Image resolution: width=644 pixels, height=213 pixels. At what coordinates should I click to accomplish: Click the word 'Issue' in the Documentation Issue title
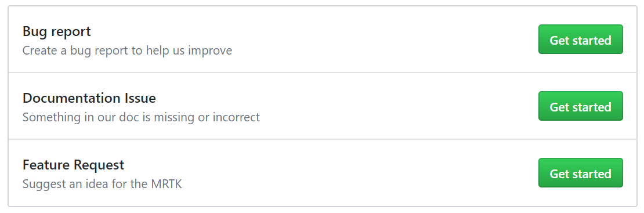pyautogui.click(x=140, y=98)
